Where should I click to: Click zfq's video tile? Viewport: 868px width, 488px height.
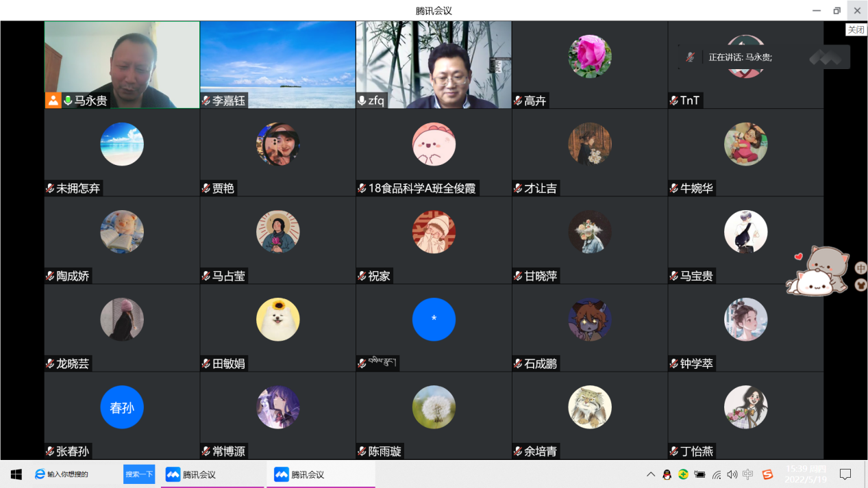pos(434,64)
